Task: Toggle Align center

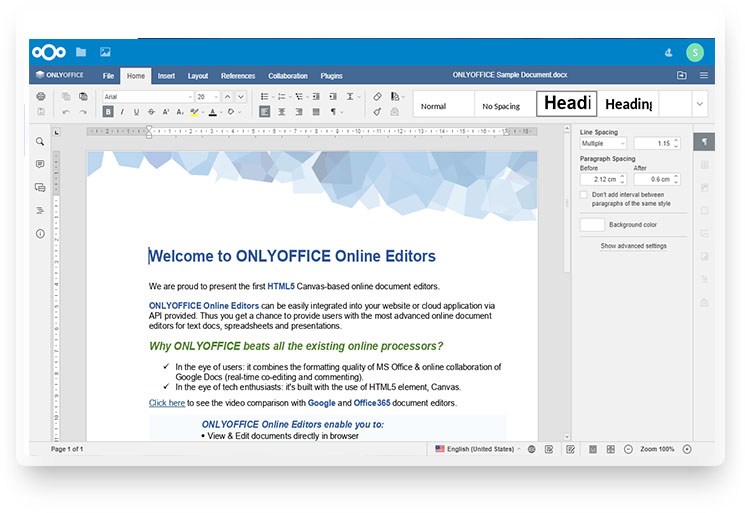Action: point(282,112)
